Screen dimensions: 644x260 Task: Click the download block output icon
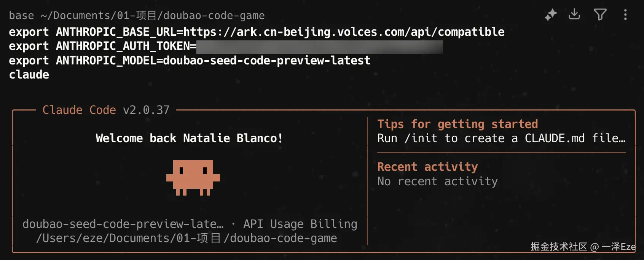click(x=574, y=14)
